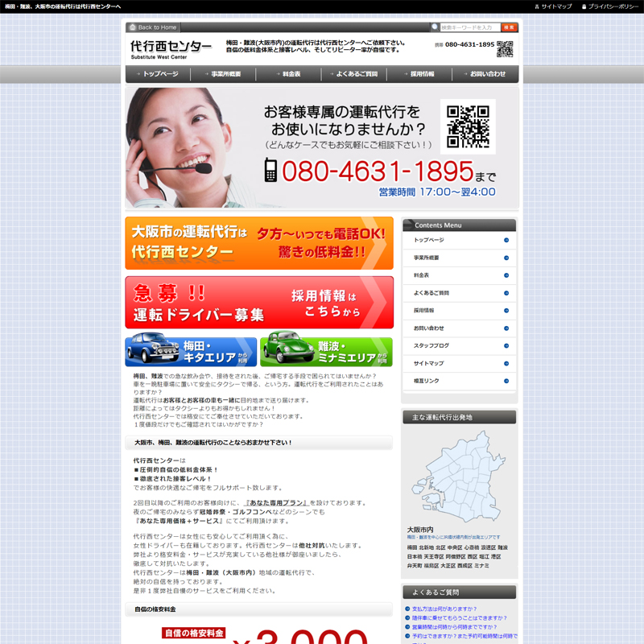
Task: Click the green Beetle car image
Action: click(x=288, y=348)
